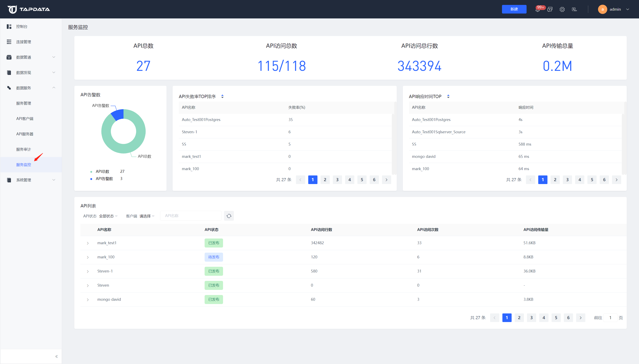Click the TAPDATA logo
639x364 pixels.
[28, 9]
